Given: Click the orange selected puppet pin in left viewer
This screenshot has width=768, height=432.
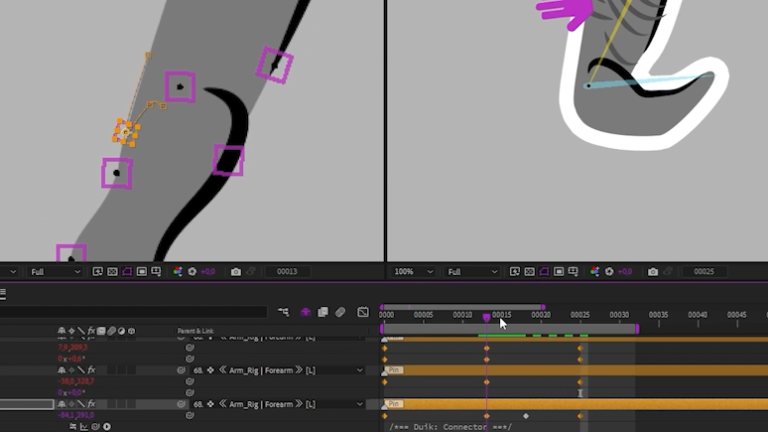Looking at the screenshot, I should point(125,131).
